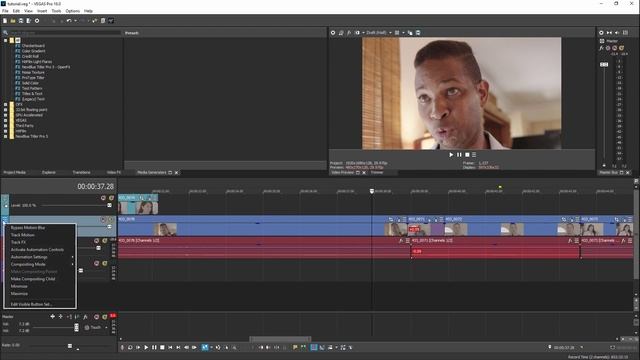This screenshot has width=640, height=360.
Task: Toggle Loop Playback in the transport bar
Action: coord(130,347)
